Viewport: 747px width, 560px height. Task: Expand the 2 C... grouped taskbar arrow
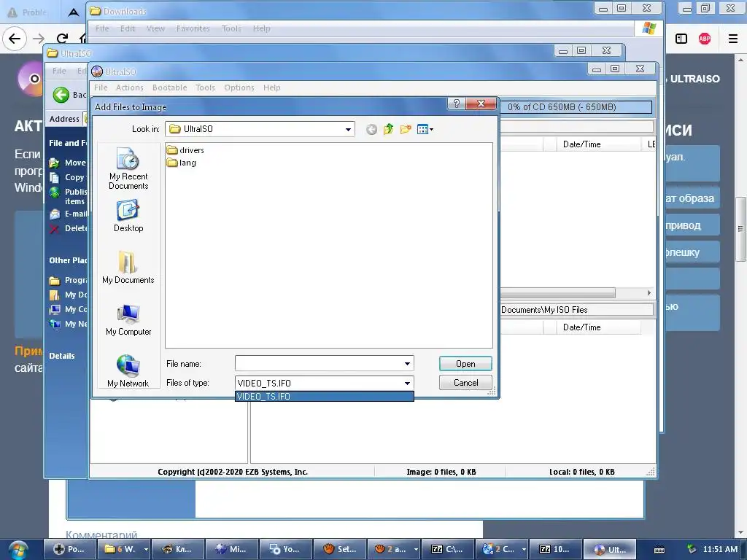[x=524, y=550]
